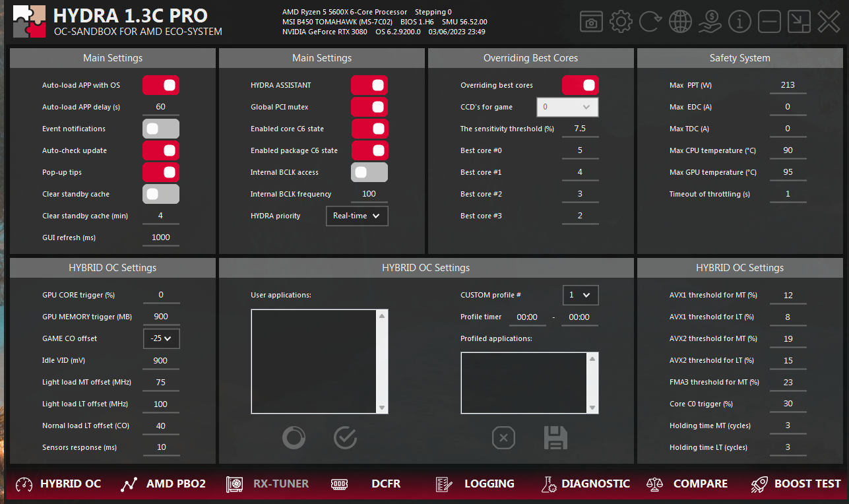Click the globe icon in the header
The image size is (849, 504).
[680, 22]
